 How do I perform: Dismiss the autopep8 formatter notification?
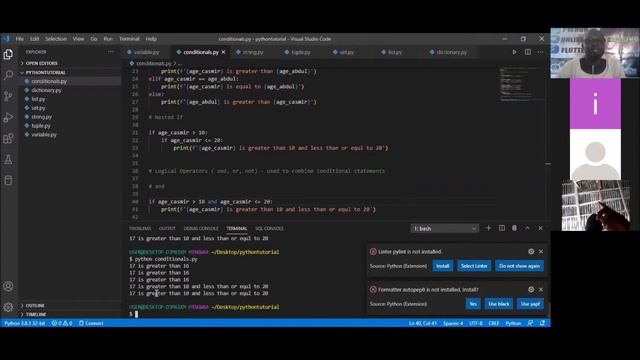[541, 289]
